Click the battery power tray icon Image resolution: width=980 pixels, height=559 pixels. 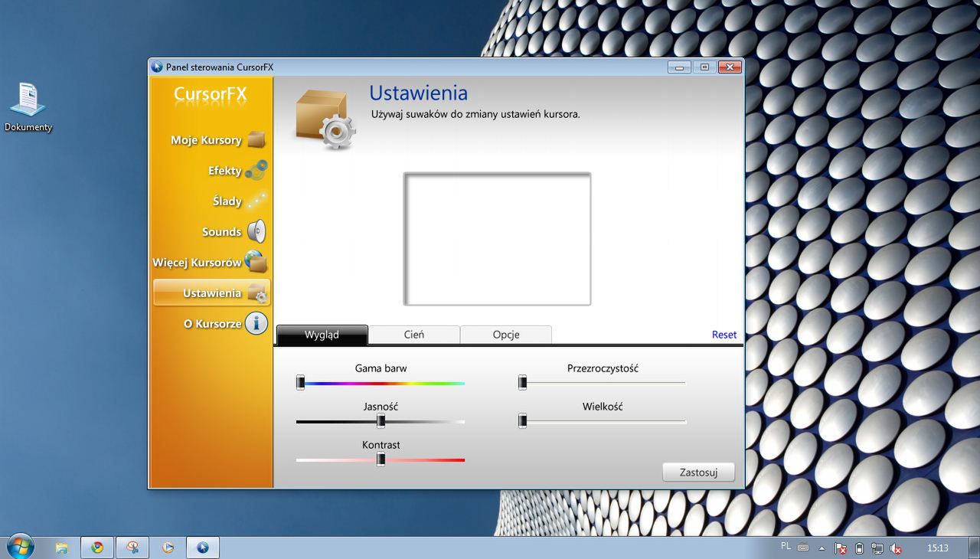pos(859,548)
